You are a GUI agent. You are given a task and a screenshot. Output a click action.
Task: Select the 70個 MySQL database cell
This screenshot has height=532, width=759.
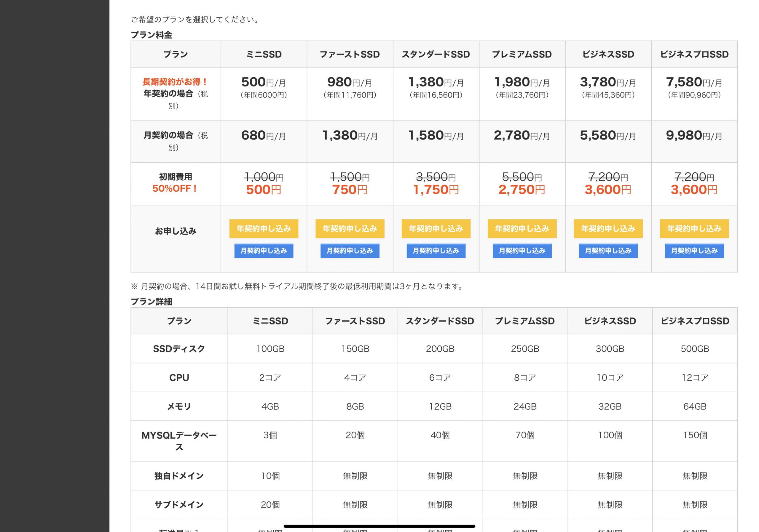coord(525,441)
